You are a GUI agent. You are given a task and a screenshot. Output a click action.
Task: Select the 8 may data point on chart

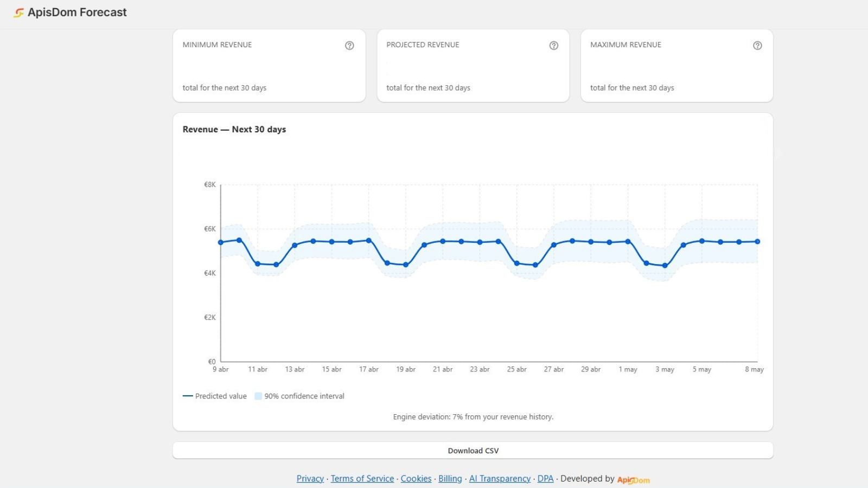pos(757,242)
